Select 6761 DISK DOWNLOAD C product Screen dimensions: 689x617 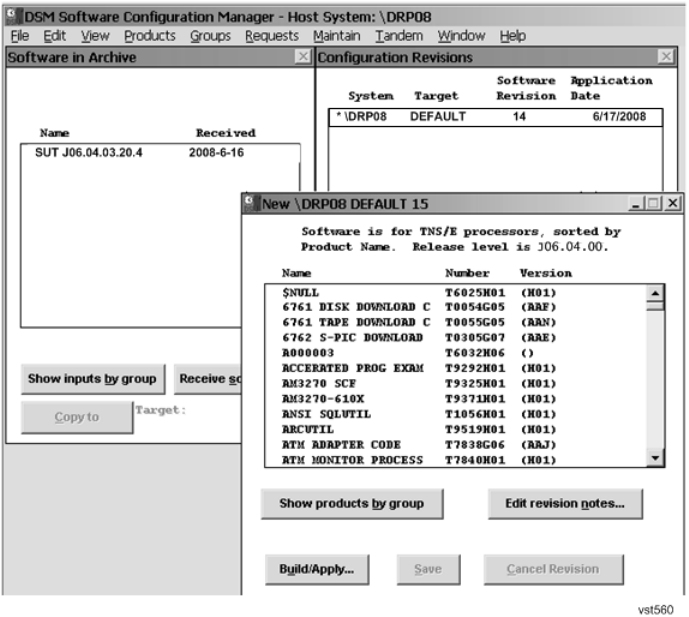355,308
